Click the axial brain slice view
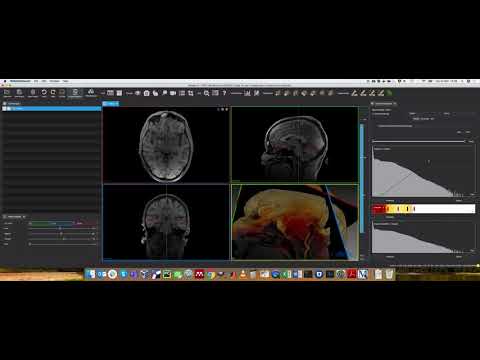Viewport: 480px width, 360px height. (x=166, y=145)
